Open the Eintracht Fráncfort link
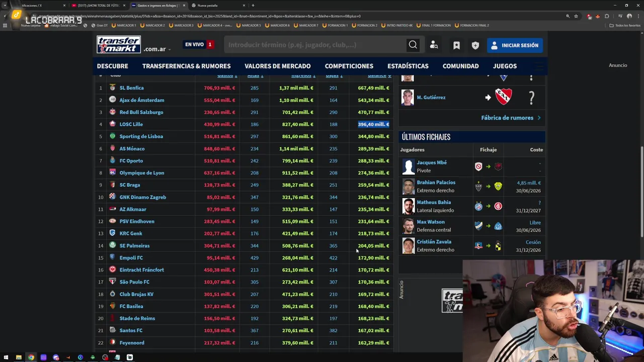Viewport: 644px width, 362px height. click(141, 270)
